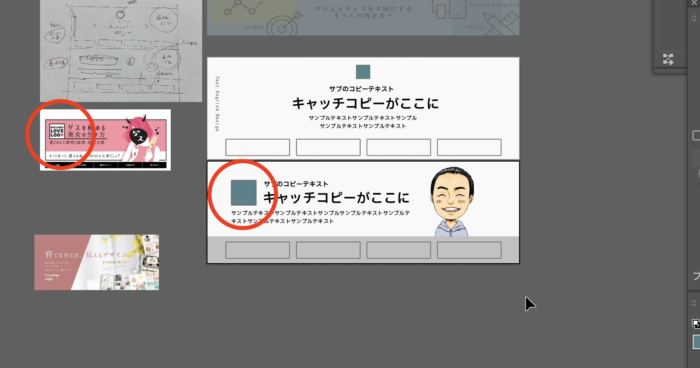
Task: Select the centered キャッチコピーがここに headline in upper mockup
Action: (x=365, y=104)
